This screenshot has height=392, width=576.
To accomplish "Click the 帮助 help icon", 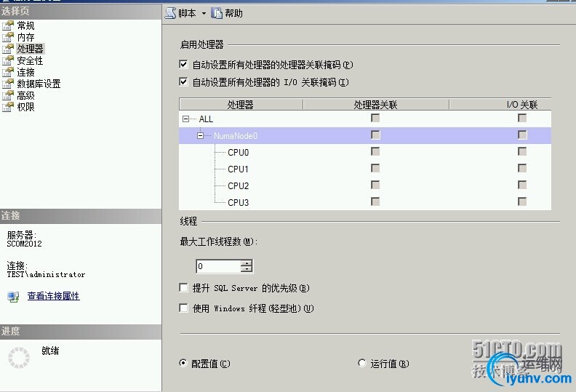I will click(x=217, y=13).
